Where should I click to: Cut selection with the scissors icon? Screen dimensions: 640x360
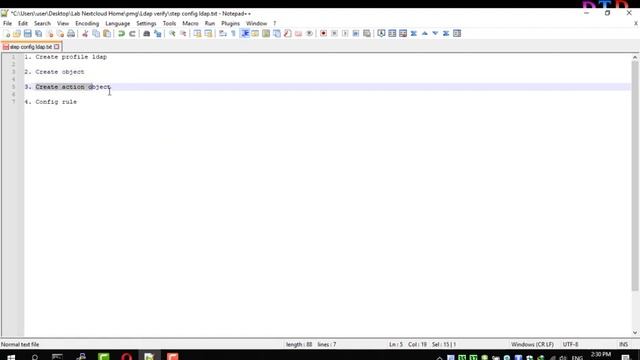85,33
